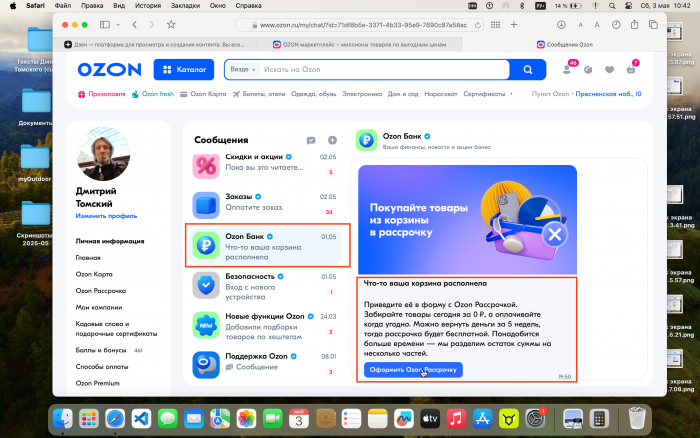Open 'Электроника' category link
700x438 pixels.
click(x=362, y=94)
